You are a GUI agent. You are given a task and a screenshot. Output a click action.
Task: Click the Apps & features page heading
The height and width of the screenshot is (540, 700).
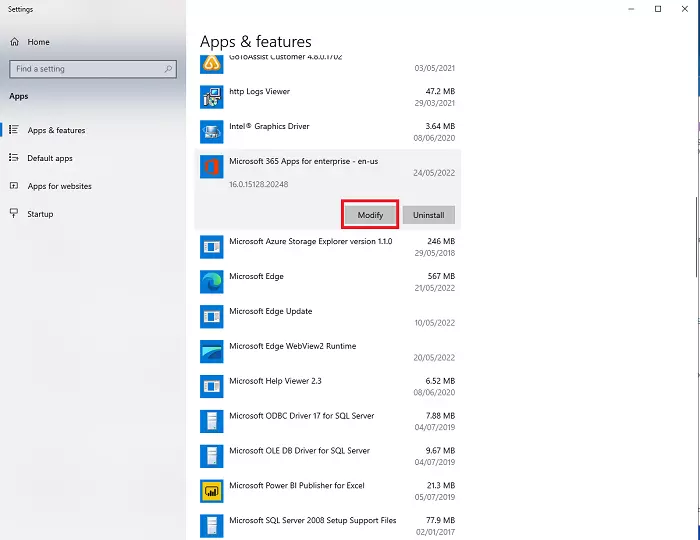pyautogui.click(x=255, y=42)
